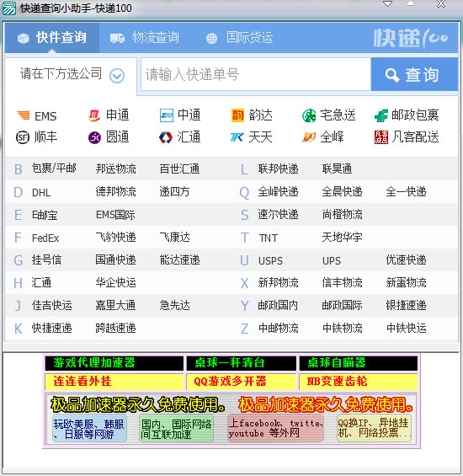Viewport: 463px width, 476px height.
Task: Select 挂号信 in the G row
Action: (47, 259)
